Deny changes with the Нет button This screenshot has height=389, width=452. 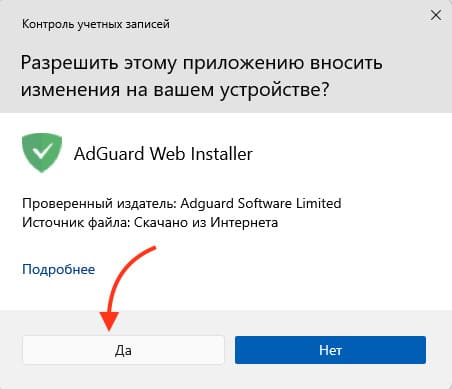(330, 350)
